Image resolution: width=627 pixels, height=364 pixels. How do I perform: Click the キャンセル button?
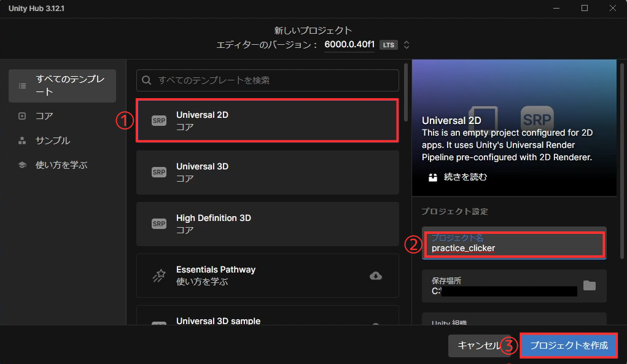click(x=479, y=346)
